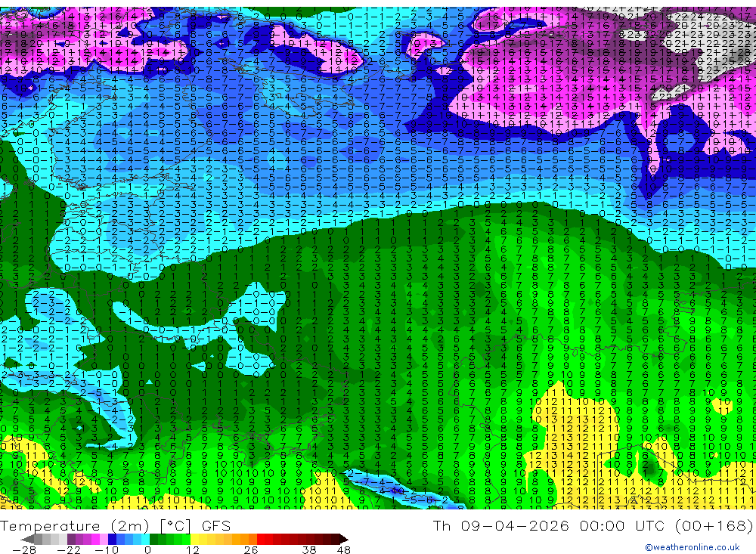The width and height of the screenshot is (756, 554).
Task: Click the 'Th 09-04-2026 00:00 UTC (00+168)' timestamp
Action: coord(593,525)
